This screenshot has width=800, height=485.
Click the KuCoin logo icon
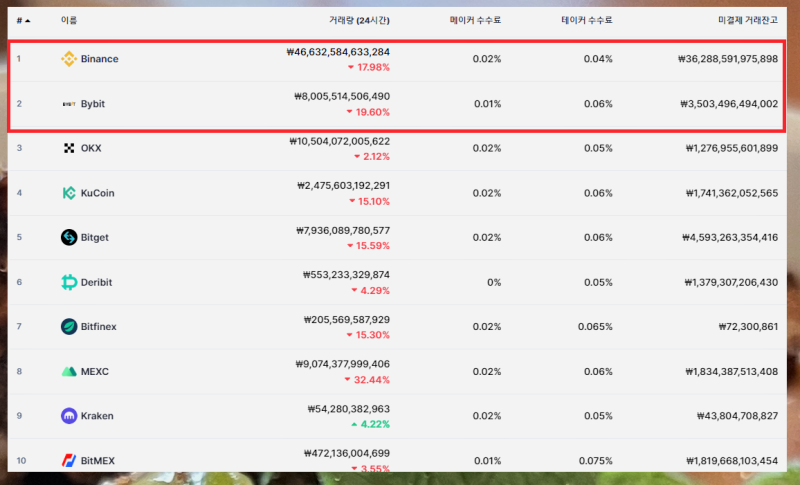click(69, 193)
